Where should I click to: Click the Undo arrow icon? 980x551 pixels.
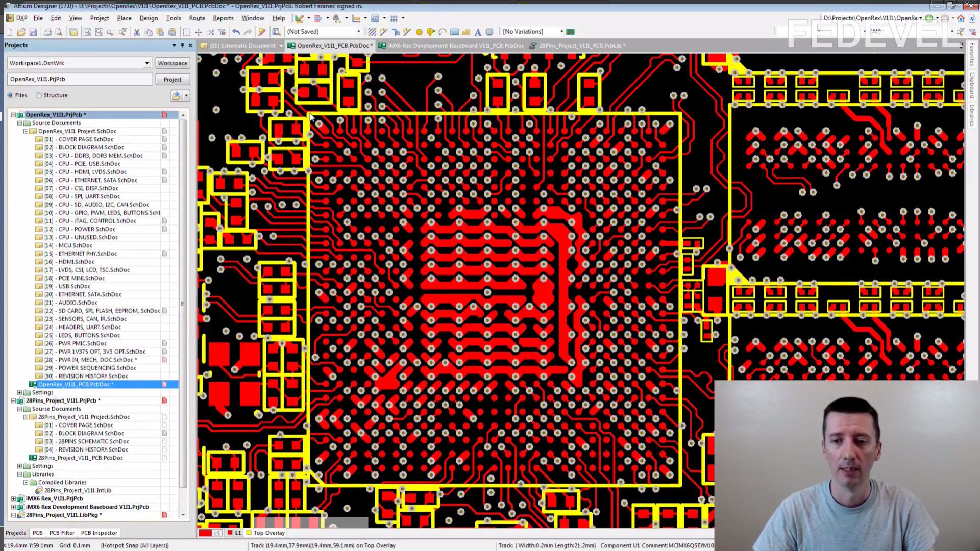click(x=236, y=32)
